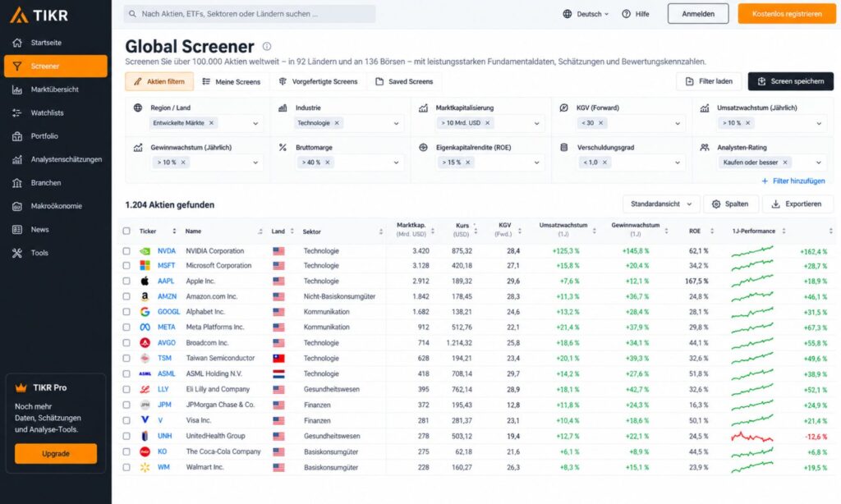Remove the Technologie industry chip

(337, 123)
